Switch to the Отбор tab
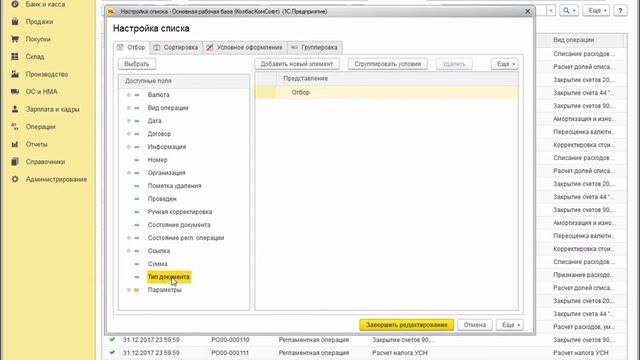Image resolution: width=640 pixels, height=360 pixels. pos(131,47)
